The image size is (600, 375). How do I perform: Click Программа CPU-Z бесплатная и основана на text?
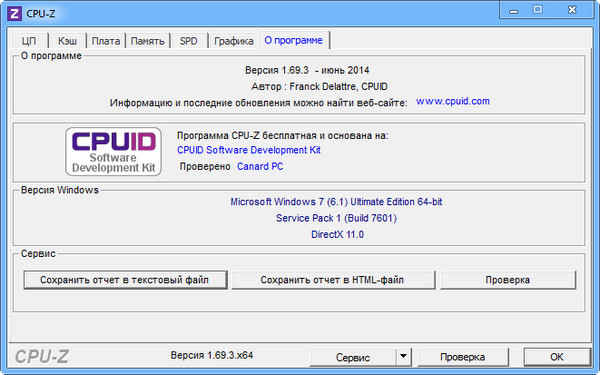[x=282, y=136]
